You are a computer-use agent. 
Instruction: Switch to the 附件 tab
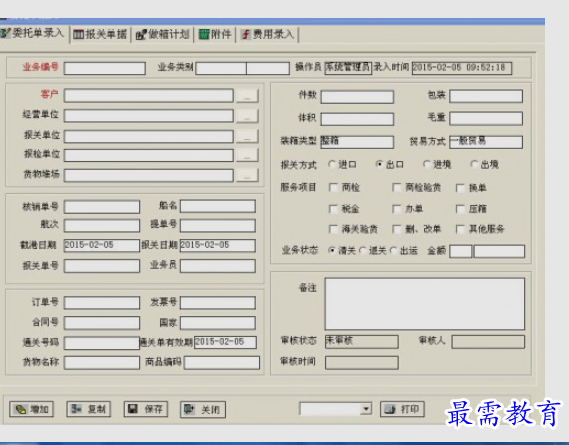(x=215, y=34)
